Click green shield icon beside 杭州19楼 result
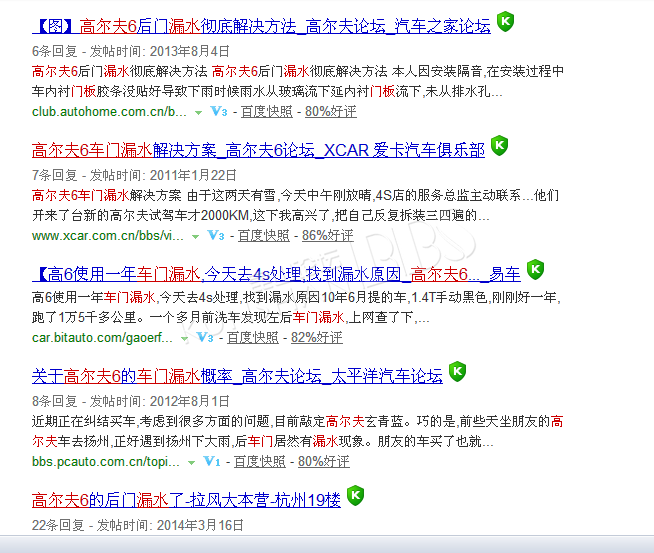 355,495
